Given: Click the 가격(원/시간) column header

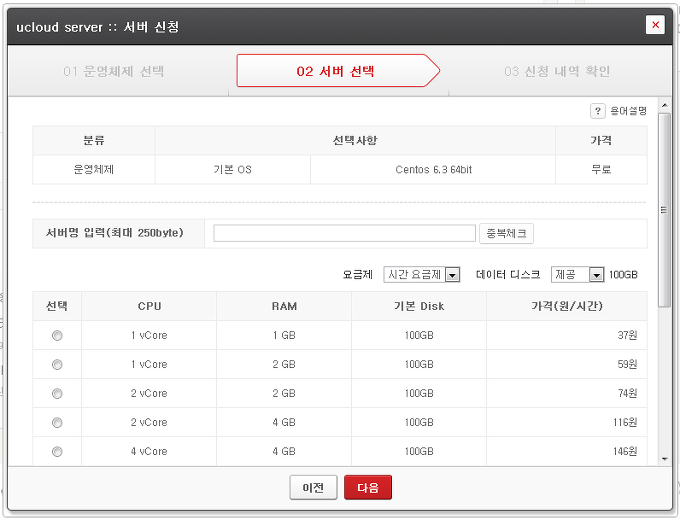Looking at the screenshot, I should click(x=567, y=306).
